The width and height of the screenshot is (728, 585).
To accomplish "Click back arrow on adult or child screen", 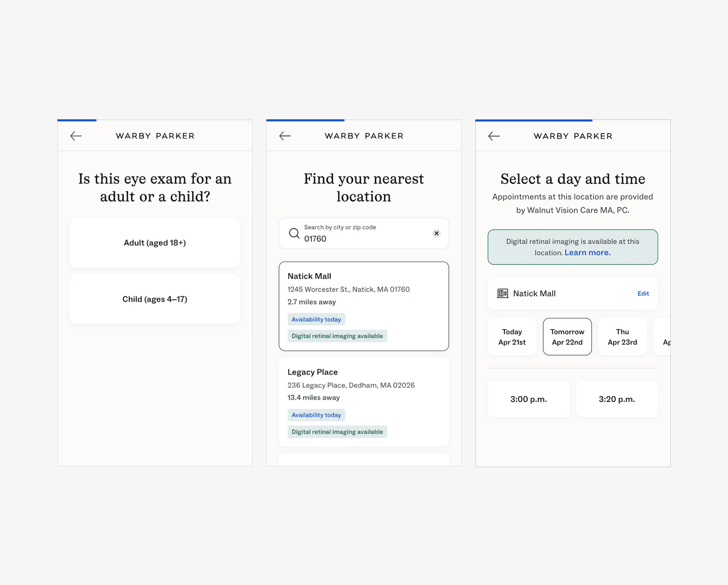I will [x=76, y=136].
